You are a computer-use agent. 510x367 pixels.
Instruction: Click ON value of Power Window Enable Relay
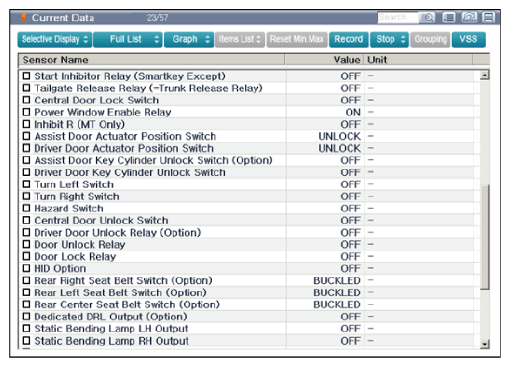click(353, 112)
